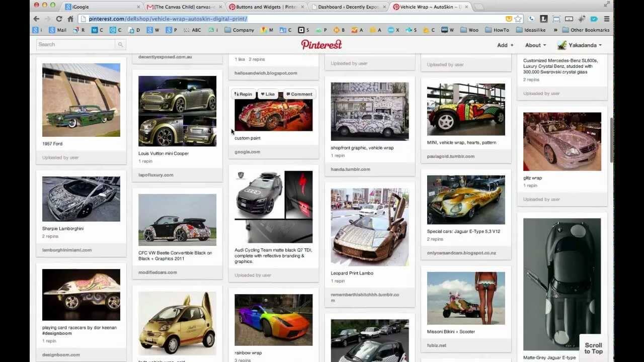Click the page vertical scrollbar thumb
Screen dimensions: 644x362
click(612, 139)
